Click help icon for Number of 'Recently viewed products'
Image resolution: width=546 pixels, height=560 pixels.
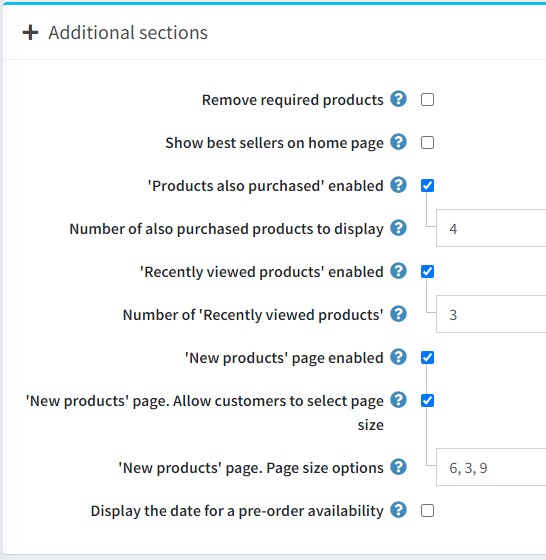(x=398, y=314)
